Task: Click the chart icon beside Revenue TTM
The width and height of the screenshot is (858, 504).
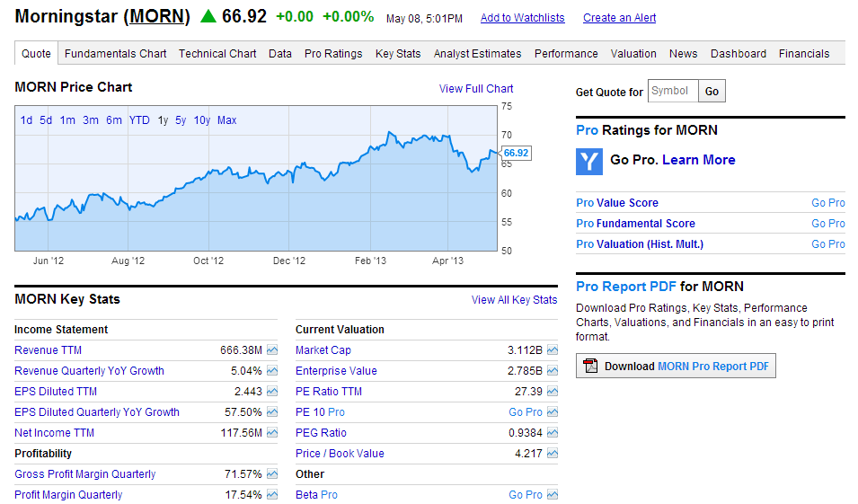Action: tap(272, 350)
